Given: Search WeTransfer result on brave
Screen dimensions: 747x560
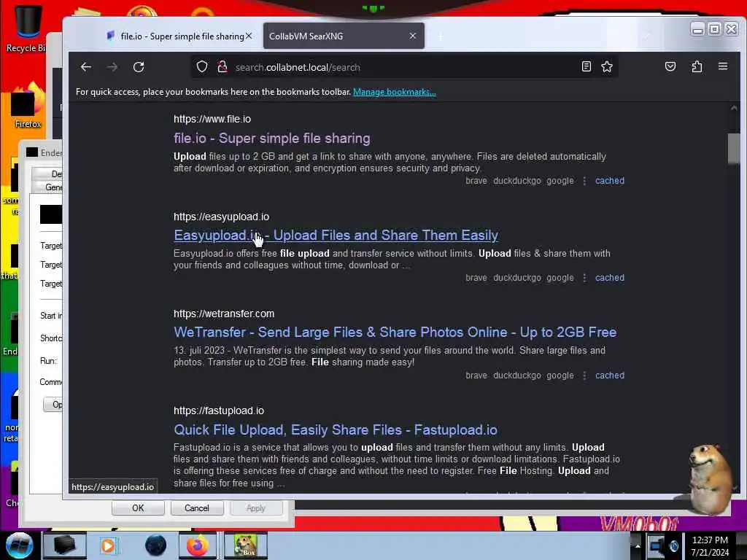Looking at the screenshot, I should coord(476,376).
